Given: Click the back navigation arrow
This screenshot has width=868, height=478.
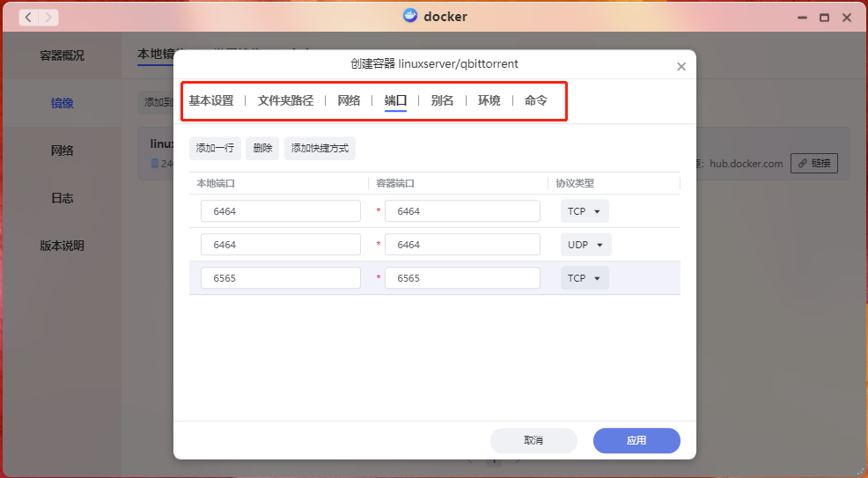Looking at the screenshot, I should (27, 17).
